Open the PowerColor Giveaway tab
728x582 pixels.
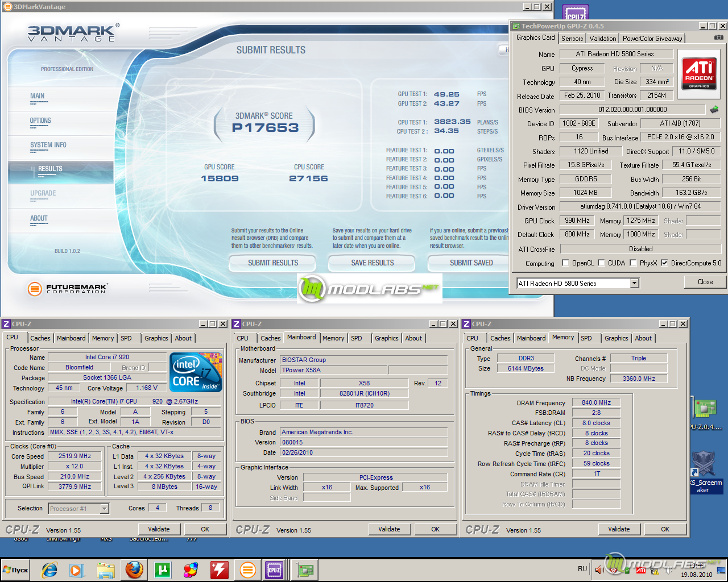pyautogui.click(x=652, y=39)
